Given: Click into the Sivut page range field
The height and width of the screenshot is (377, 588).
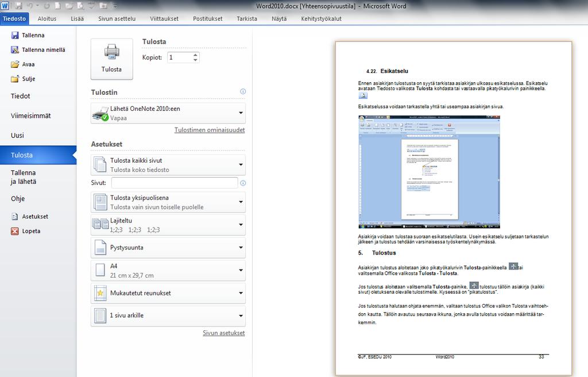Looking at the screenshot, I should 175,183.
